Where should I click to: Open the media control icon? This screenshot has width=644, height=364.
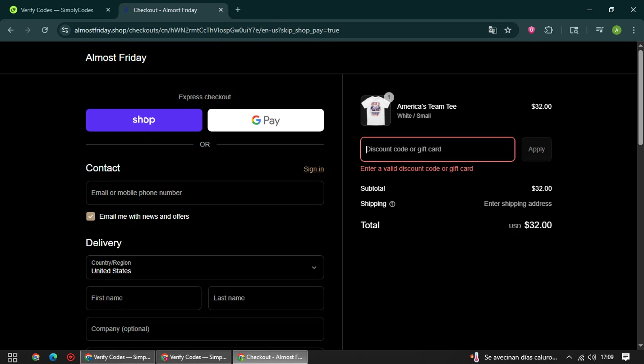[600, 30]
